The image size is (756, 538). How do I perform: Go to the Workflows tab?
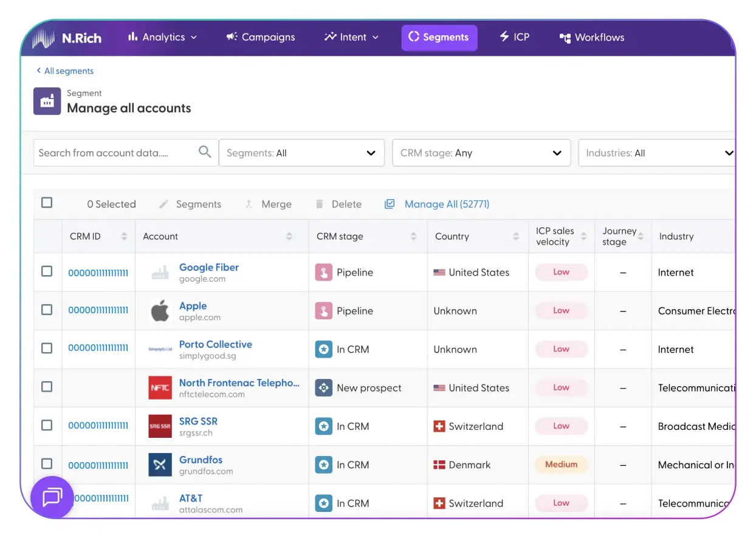tap(591, 38)
